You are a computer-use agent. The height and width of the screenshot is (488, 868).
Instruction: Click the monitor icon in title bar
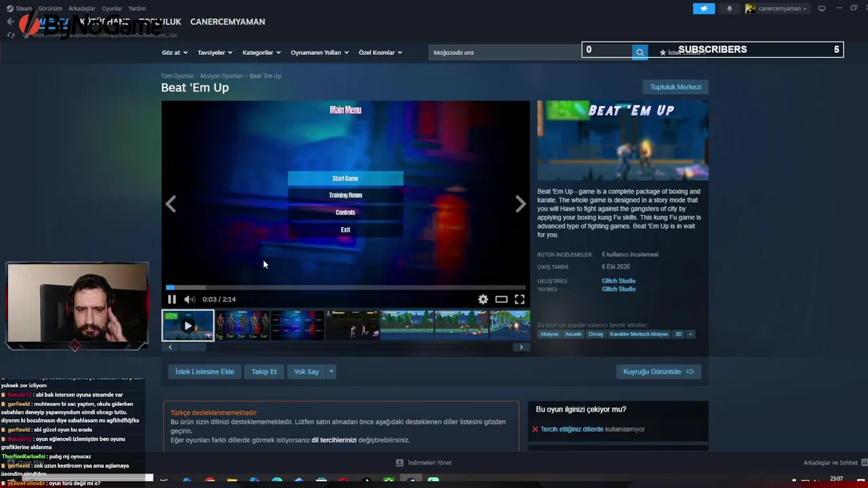[822, 9]
